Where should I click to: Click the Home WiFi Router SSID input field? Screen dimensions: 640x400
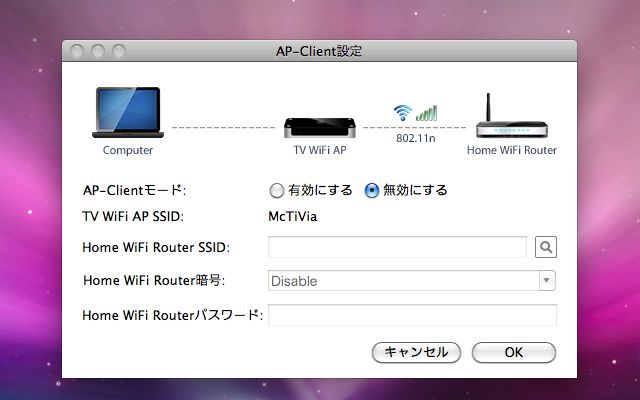coord(397,247)
